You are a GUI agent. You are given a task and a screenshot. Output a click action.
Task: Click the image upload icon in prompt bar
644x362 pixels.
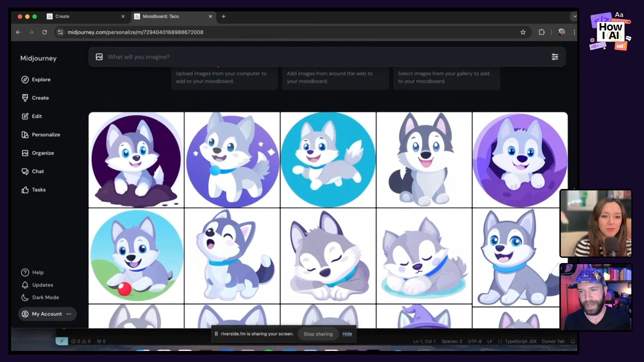coord(99,57)
